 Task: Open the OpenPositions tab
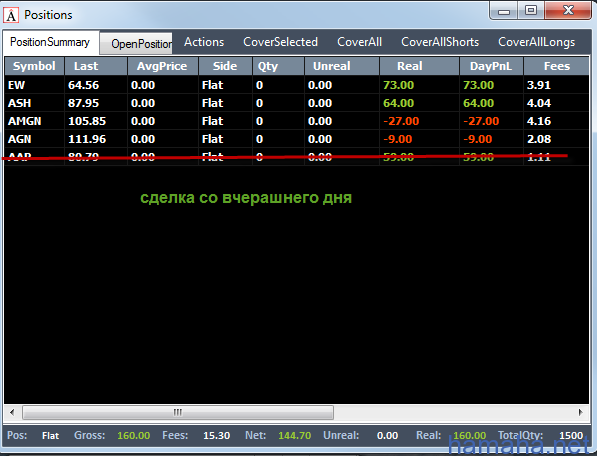[136, 43]
